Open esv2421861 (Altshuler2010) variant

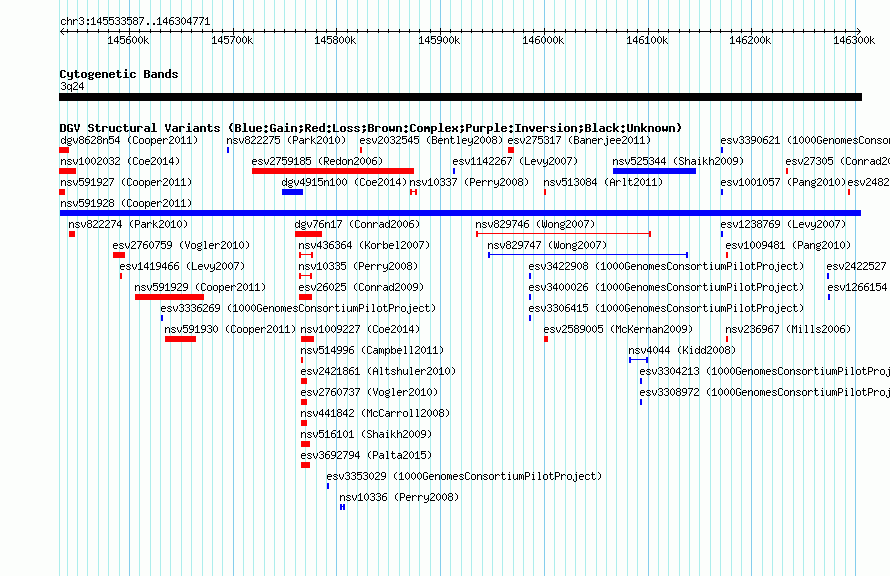click(x=378, y=371)
